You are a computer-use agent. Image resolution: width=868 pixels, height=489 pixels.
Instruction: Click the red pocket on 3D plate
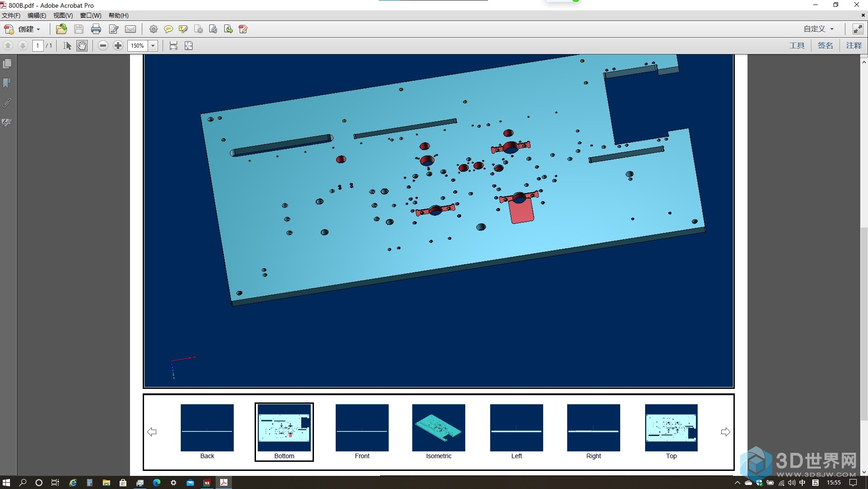[x=522, y=212]
